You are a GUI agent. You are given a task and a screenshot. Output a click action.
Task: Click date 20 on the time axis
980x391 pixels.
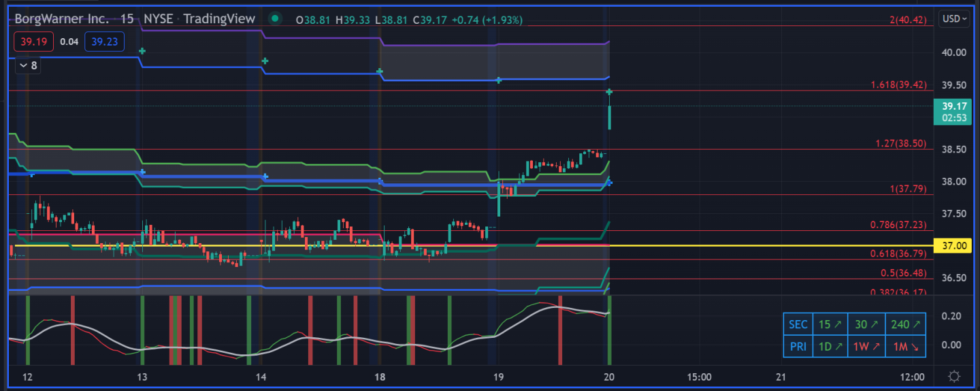pos(609,377)
